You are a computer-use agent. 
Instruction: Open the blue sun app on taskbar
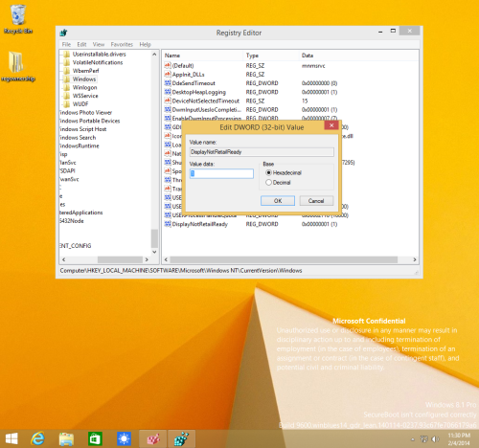124,439
